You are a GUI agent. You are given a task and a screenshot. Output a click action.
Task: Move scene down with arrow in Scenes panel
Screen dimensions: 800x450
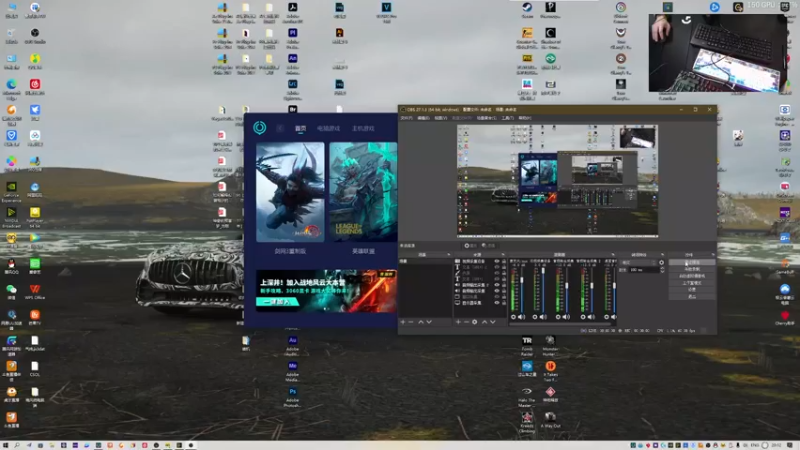[x=429, y=322]
